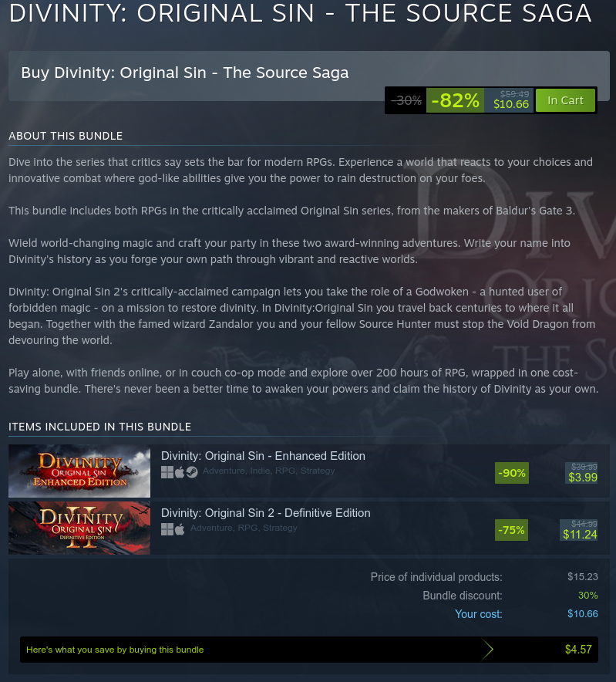Click the Apple icon for Original Sin Enhanced Edition
Viewport: 616px width, 682px height.
(x=180, y=472)
